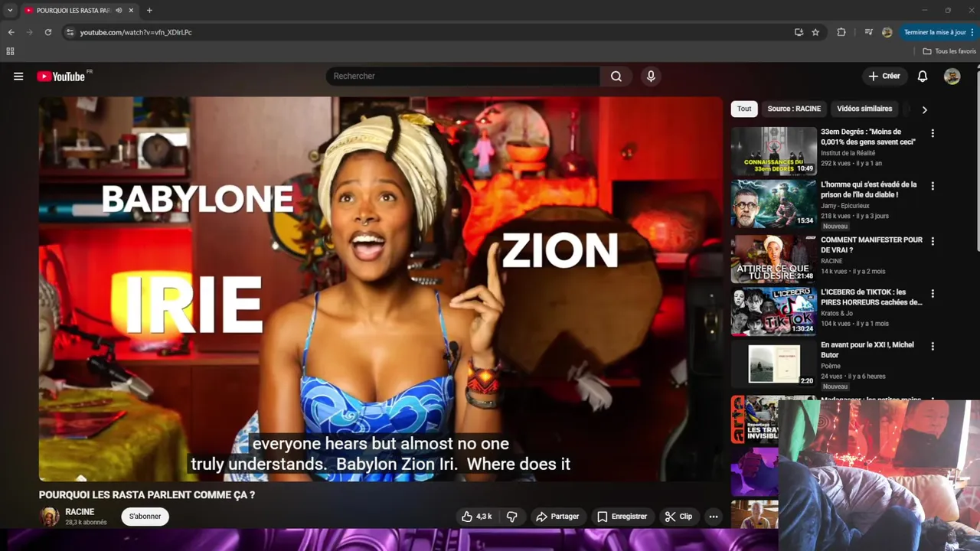Save video with Enregistrer button
The height and width of the screenshot is (551, 980).
(622, 517)
